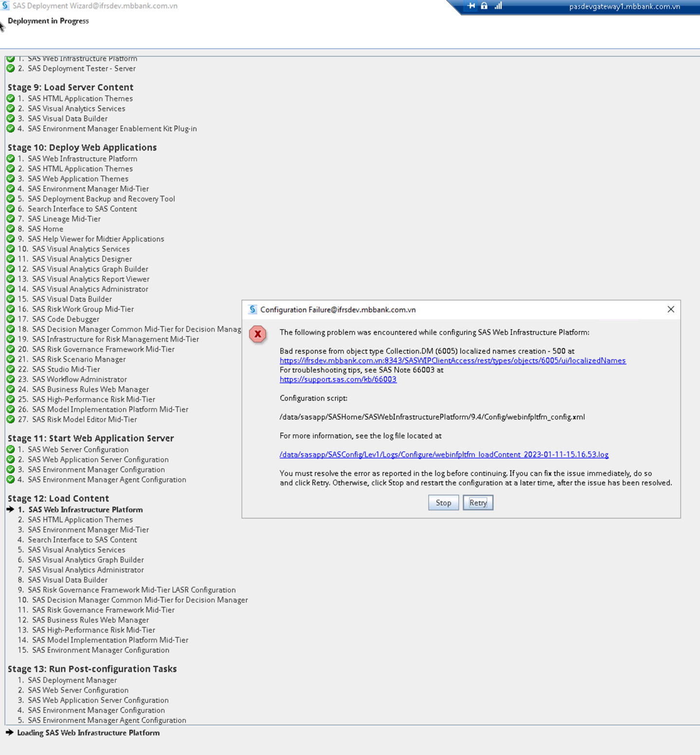Click green check beside SAS Home

(x=11, y=229)
